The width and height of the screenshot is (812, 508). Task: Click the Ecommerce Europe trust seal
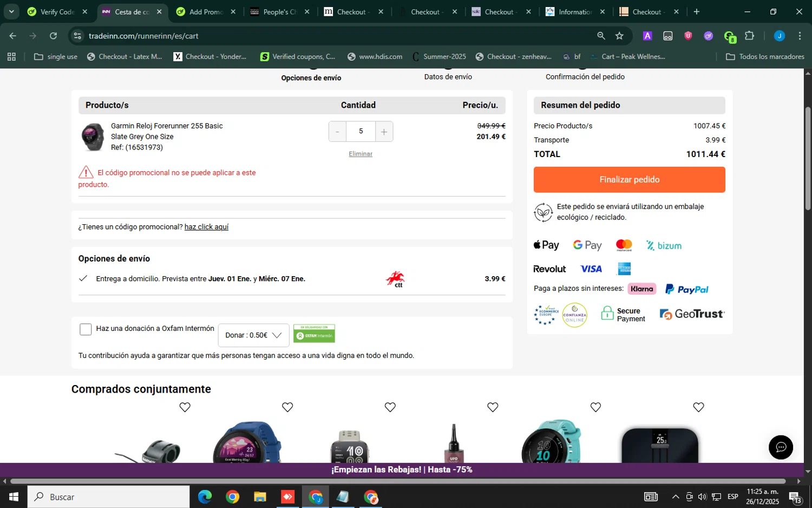tap(546, 315)
